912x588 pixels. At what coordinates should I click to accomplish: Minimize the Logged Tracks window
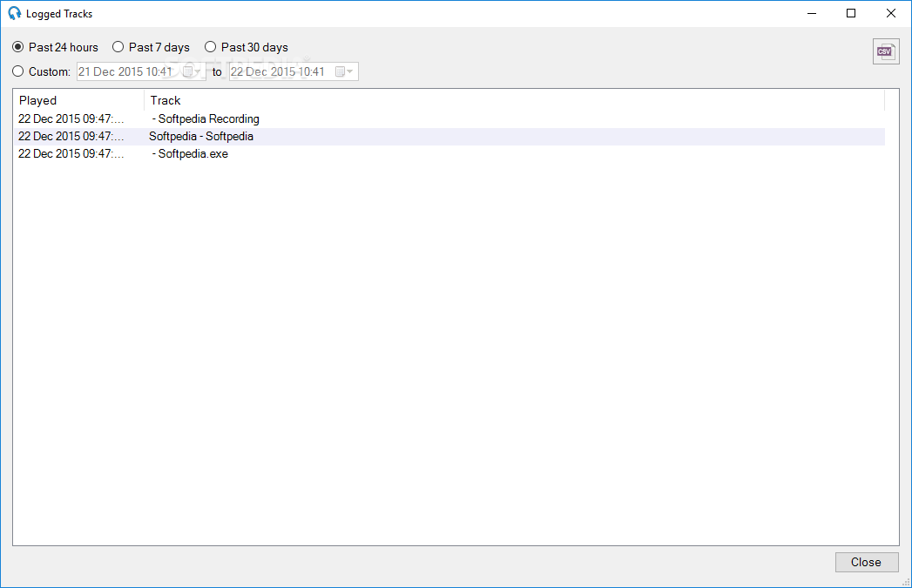point(812,13)
